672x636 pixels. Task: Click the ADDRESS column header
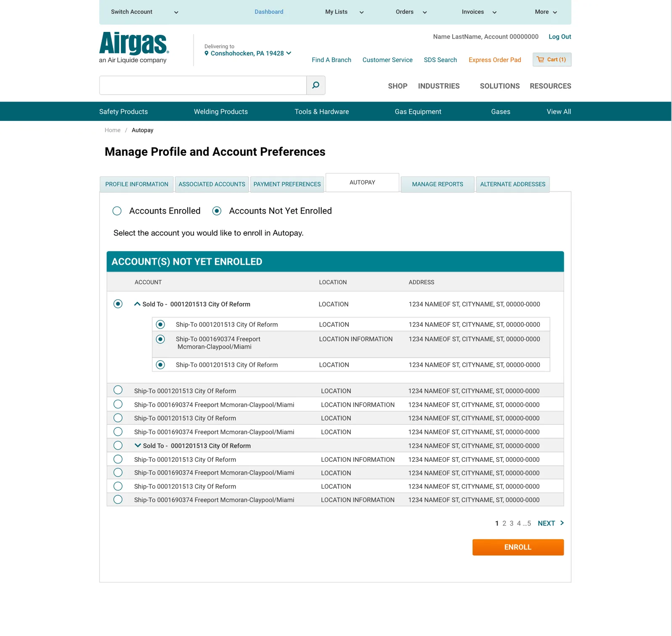point(421,282)
